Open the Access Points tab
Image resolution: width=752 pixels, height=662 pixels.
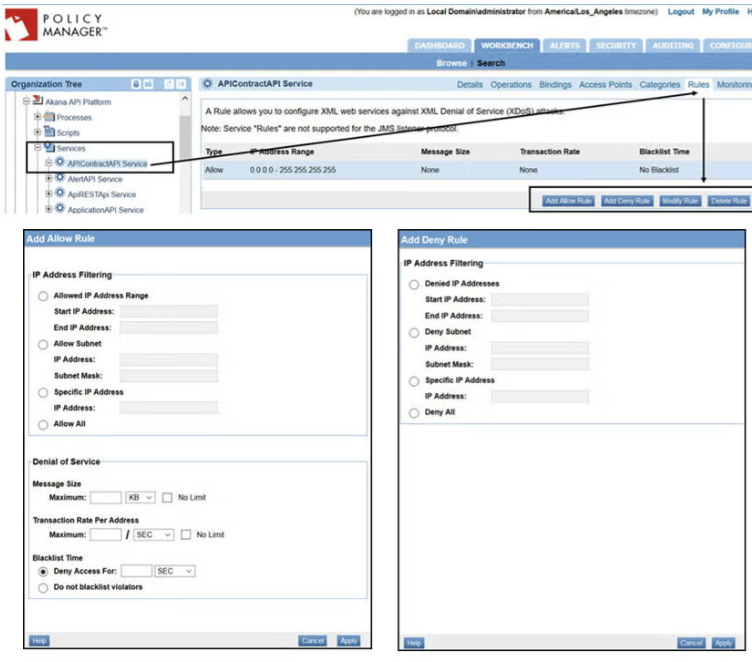(x=605, y=84)
